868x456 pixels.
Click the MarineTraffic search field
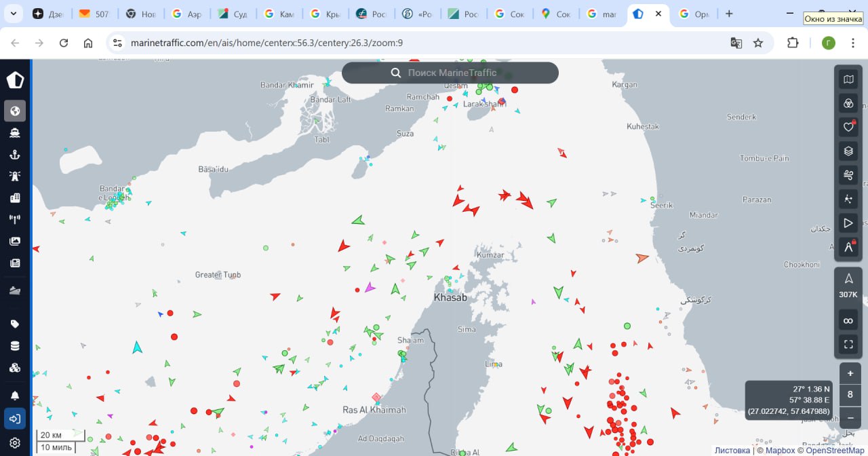(x=450, y=73)
